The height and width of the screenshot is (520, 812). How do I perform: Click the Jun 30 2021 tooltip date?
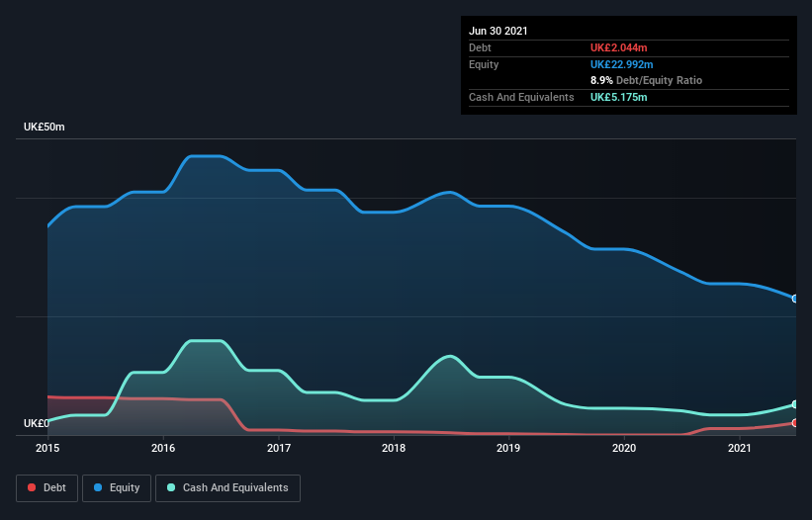click(498, 31)
